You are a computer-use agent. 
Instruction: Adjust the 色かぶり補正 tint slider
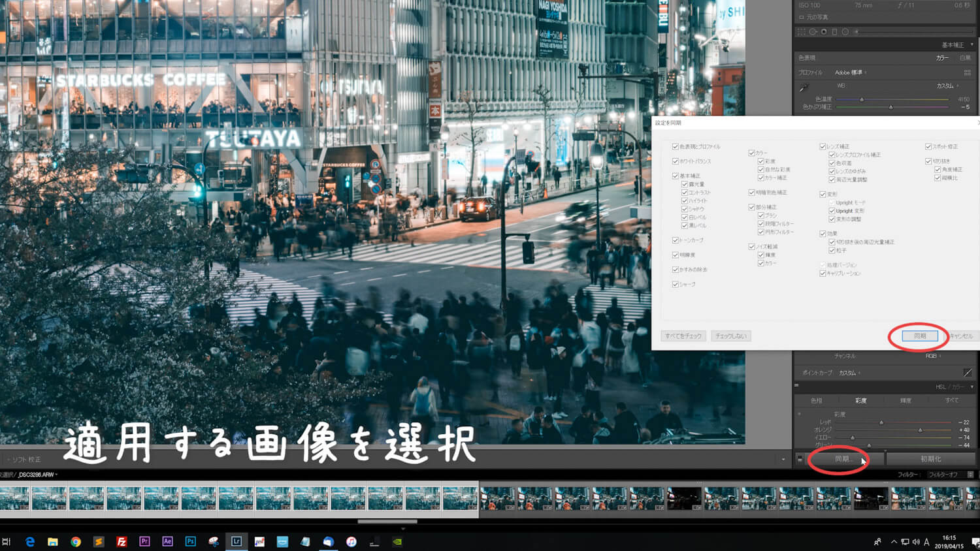point(892,107)
